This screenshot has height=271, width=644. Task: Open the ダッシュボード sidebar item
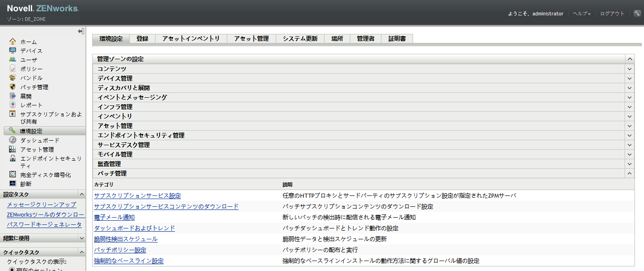[x=40, y=141]
